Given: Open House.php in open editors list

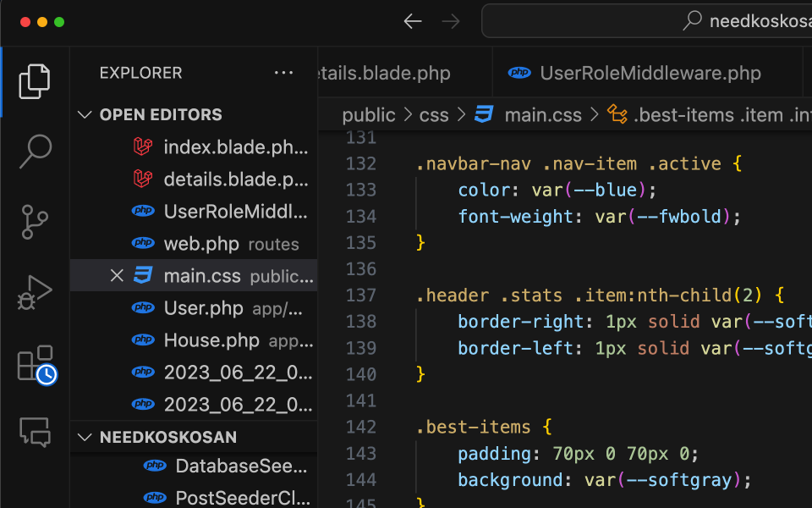Looking at the screenshot, I should (x=211, y=340).
